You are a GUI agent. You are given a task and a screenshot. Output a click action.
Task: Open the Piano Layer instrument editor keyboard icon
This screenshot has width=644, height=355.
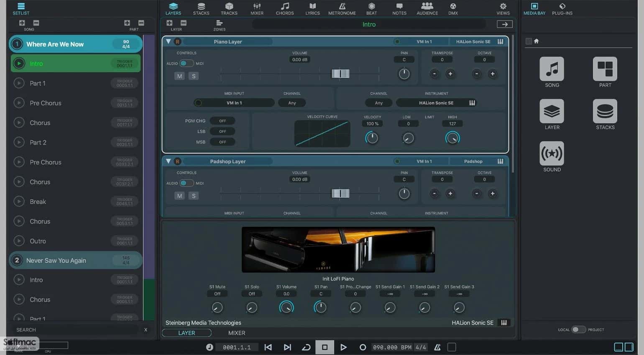(500, 42)
